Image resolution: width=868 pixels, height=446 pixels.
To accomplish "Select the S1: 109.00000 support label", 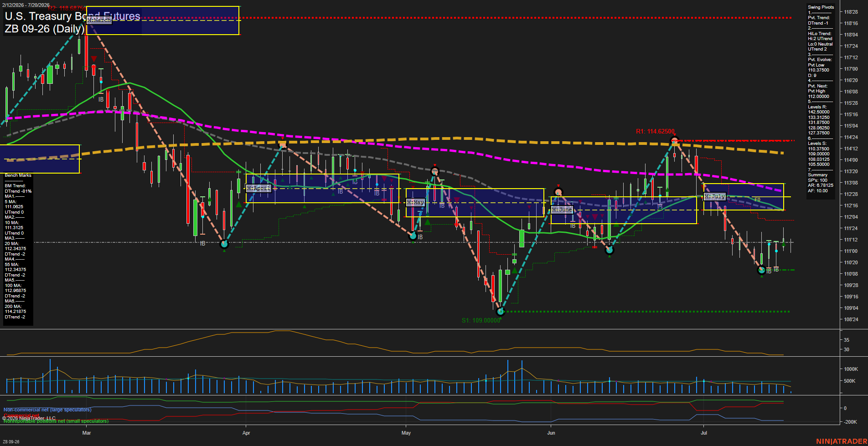I will click(481, 320).
